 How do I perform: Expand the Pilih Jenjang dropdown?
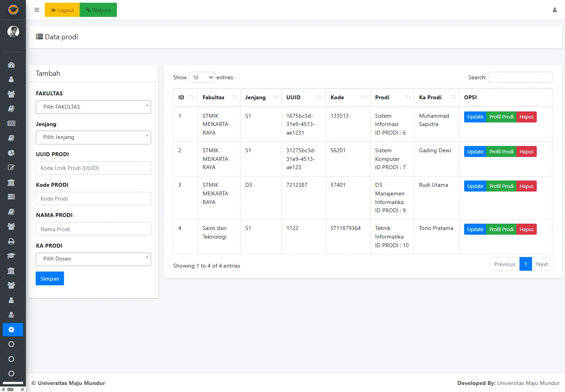(93, 137)
